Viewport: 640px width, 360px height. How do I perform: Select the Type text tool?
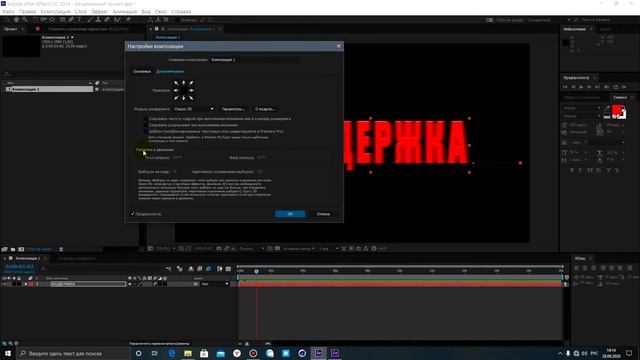[x=80, y=20]
